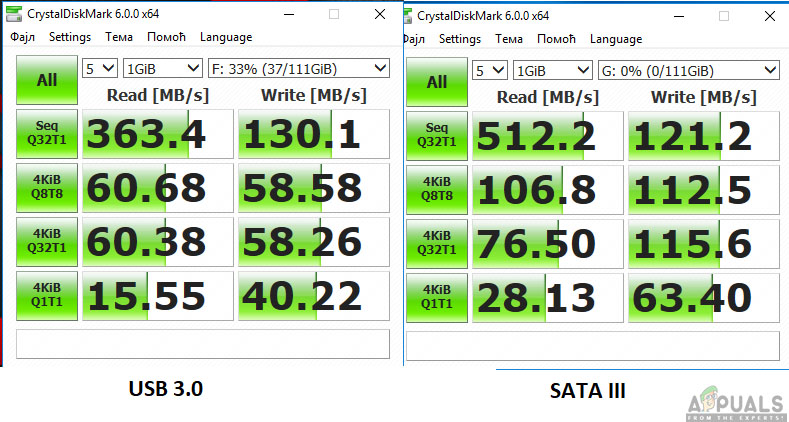Close the SATA III CrystalDiskMark window
This screenshot has width=789, height=422.
(x=770, y=16)
